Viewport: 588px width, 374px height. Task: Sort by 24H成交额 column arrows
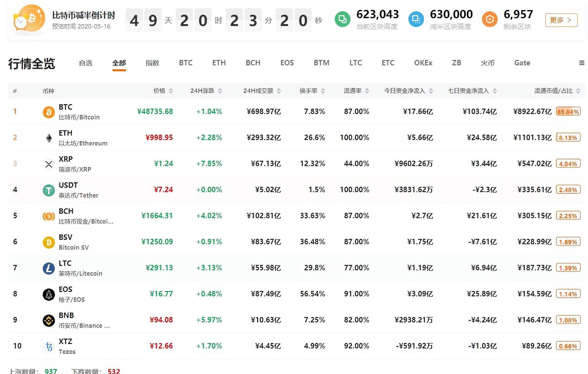pos(279,91)
